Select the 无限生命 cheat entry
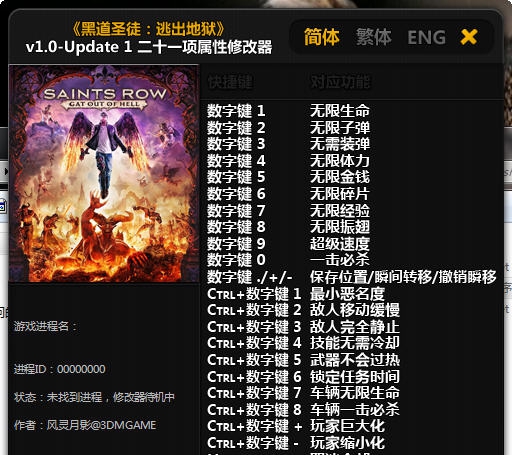Viewport: 512px width, 455px height. [x=340, y=111]
